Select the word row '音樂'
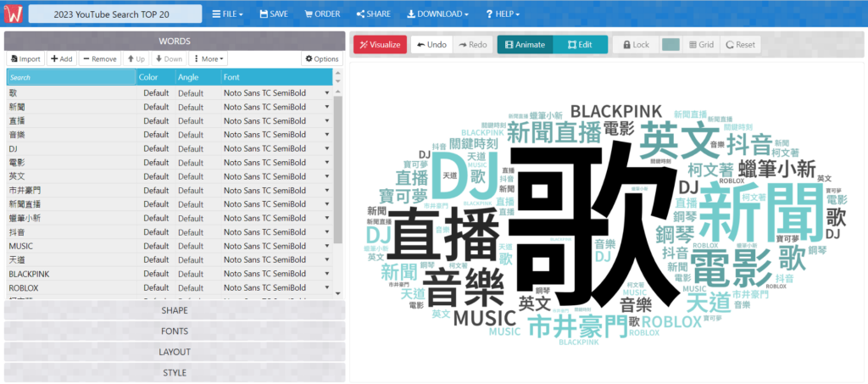 170,135
